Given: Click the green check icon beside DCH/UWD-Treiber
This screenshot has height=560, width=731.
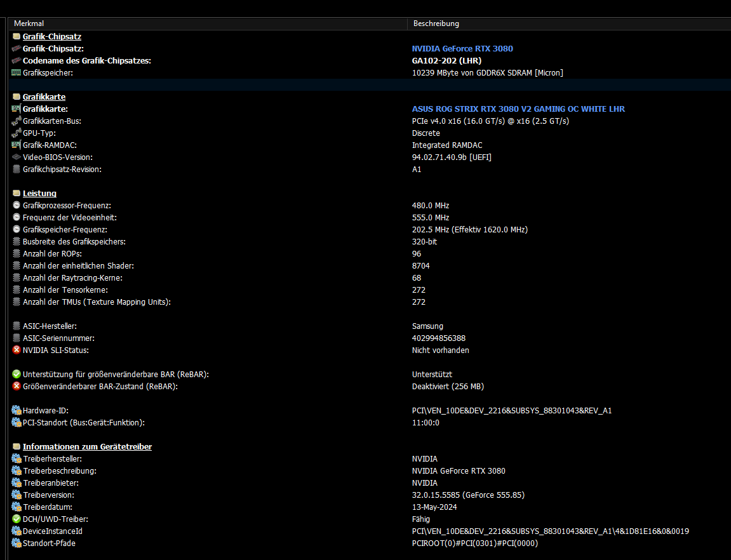Looking at the screenshot, I should tap(17, 519).
